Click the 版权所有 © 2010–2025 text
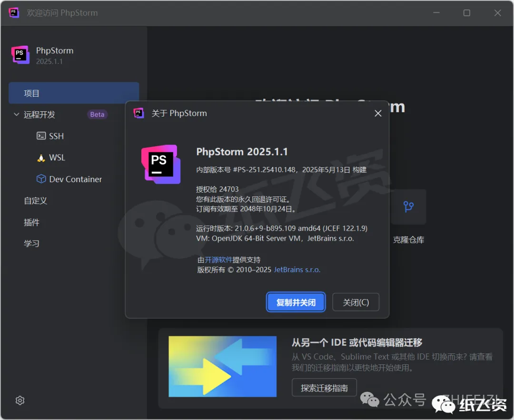514x420 pixels. coord(234,270)
